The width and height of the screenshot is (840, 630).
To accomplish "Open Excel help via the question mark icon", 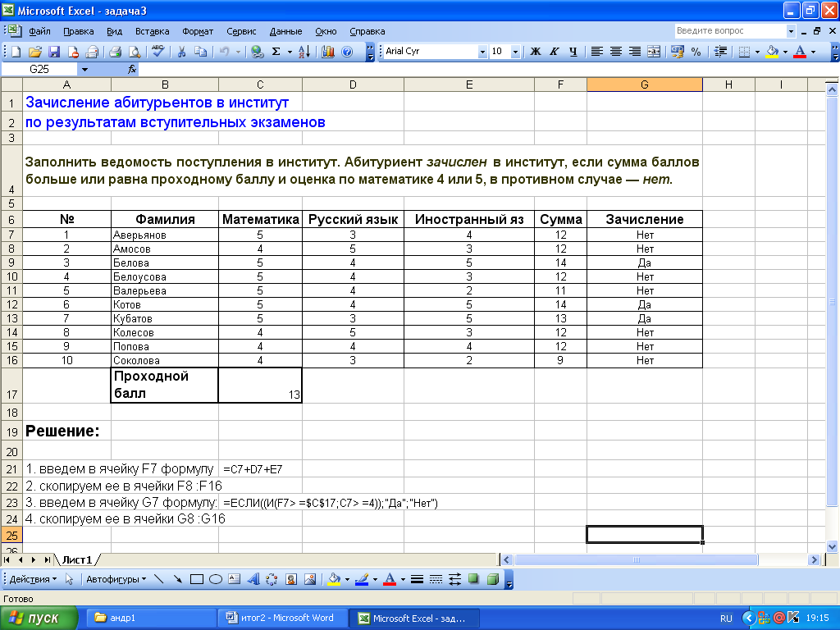I will [x=347, y=52].
